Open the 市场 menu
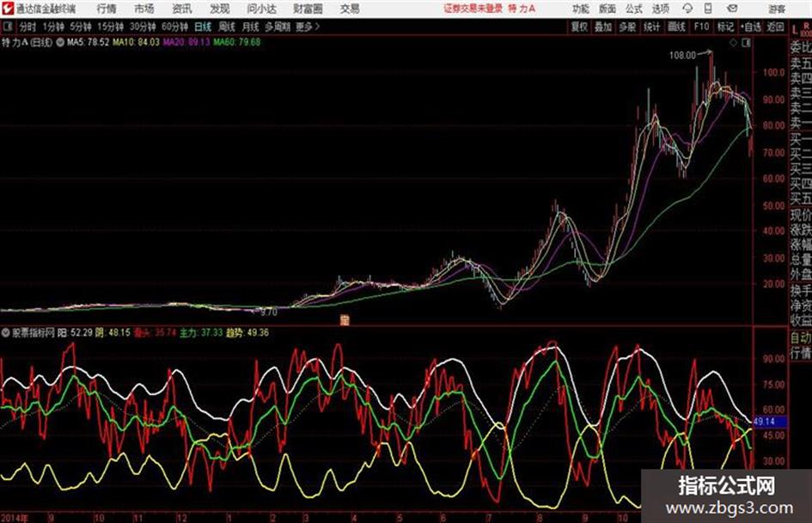This screenshot has height=523, width=812. (144, 9)
